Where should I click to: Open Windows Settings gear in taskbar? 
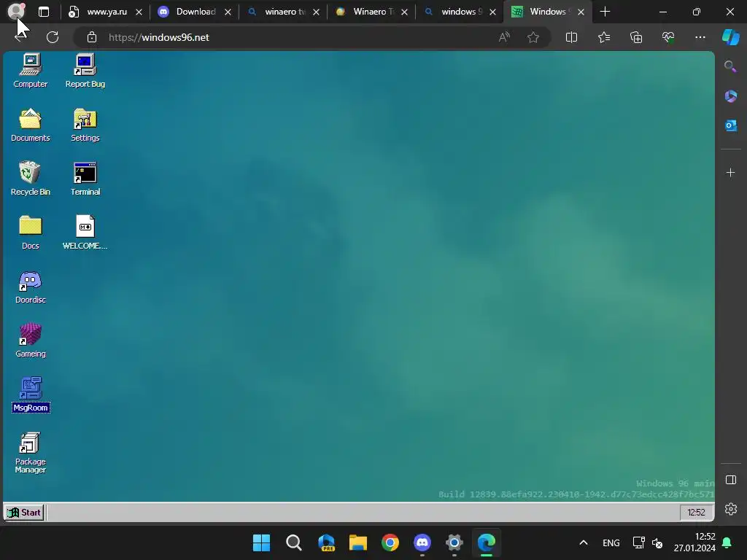(454, 542)
